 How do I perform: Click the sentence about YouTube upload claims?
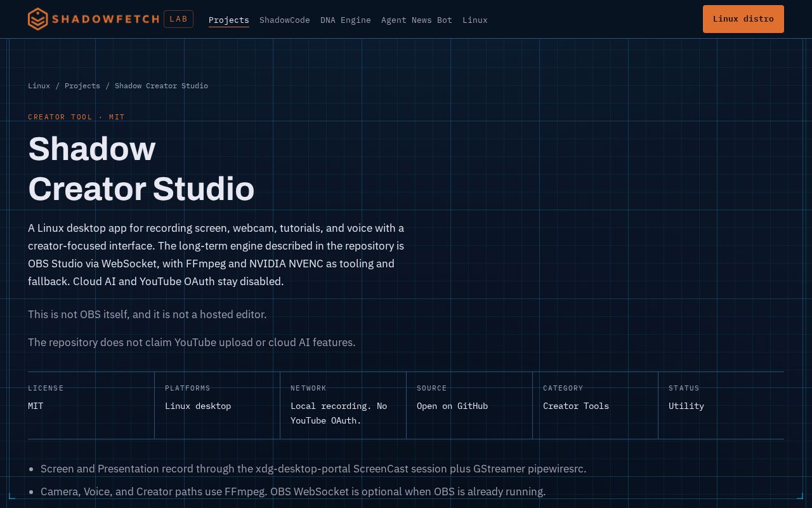coord(192,342)
